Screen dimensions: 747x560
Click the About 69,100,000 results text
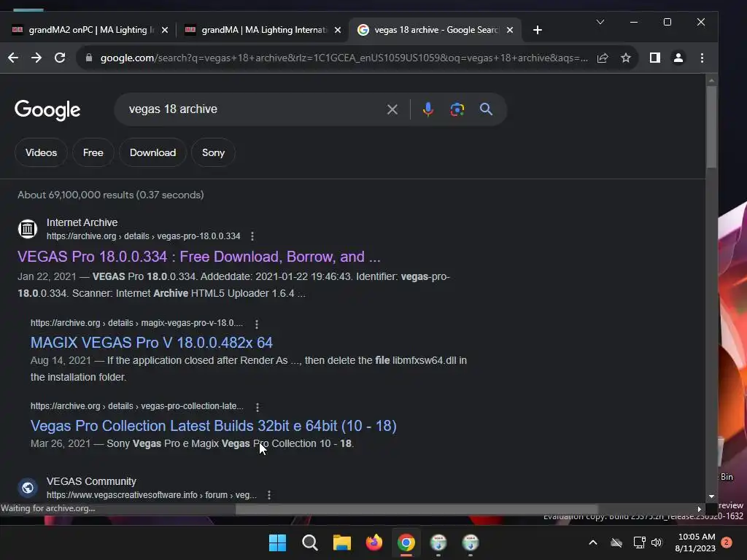[111, 195]
